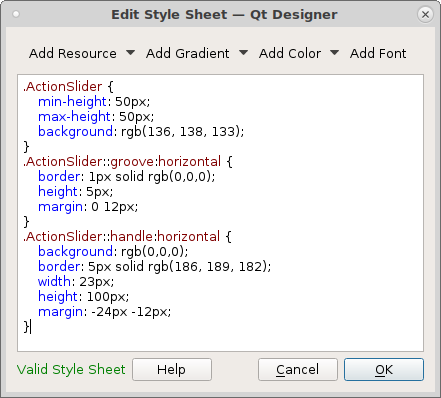Close the Edit Style Sheet dialog

[425, 14]
